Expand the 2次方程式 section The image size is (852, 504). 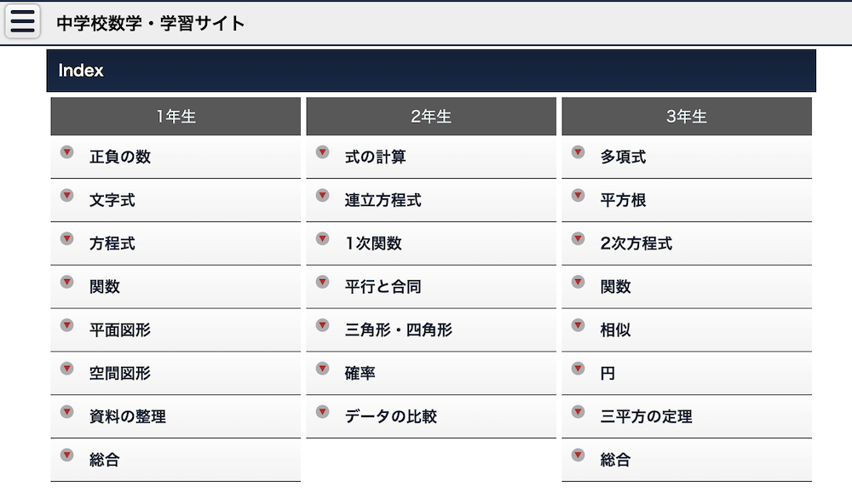[687, 243]
